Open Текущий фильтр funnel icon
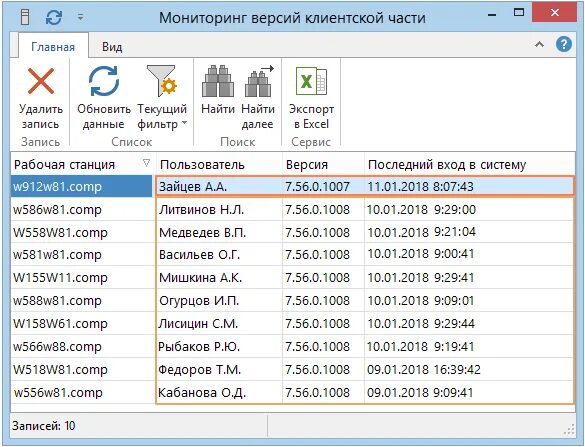This screenshot has height=447, width=585. click(x=162, y=81)
